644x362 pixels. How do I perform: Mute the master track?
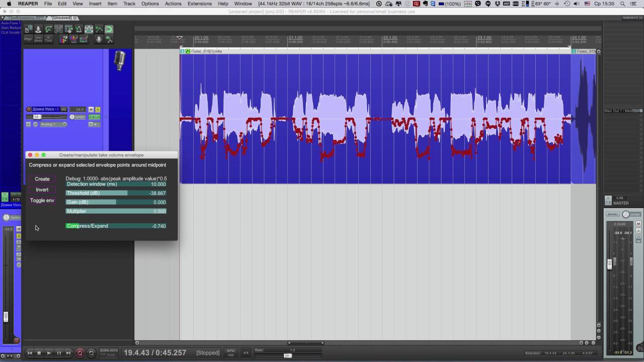[x=638, y=224]
